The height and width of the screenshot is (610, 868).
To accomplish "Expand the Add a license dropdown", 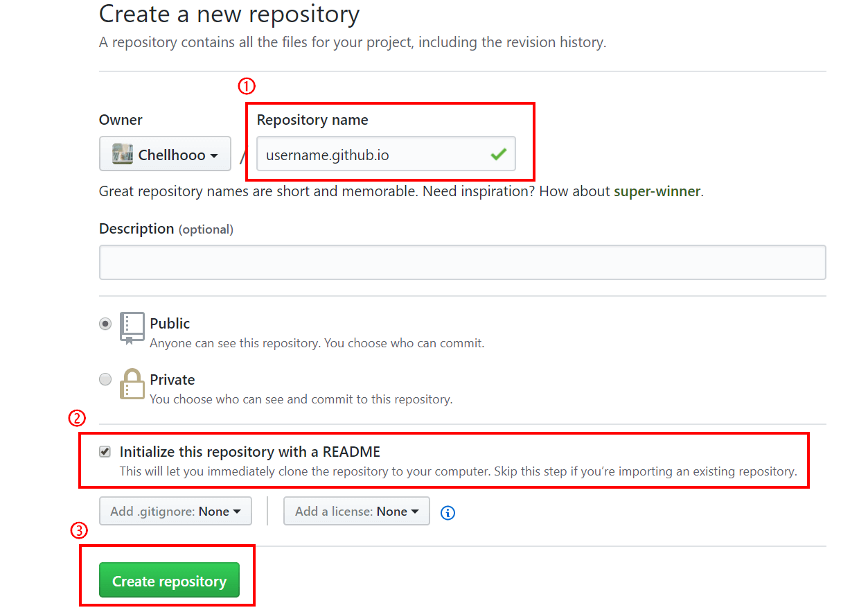I will pos(356,512).
